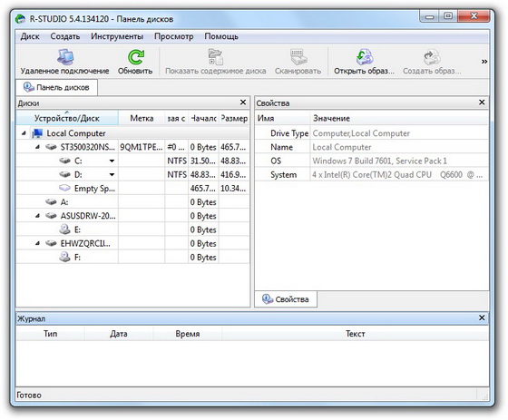Select the Drive Type property row
This screenshot has width=508, height=420.
[372, 133]
